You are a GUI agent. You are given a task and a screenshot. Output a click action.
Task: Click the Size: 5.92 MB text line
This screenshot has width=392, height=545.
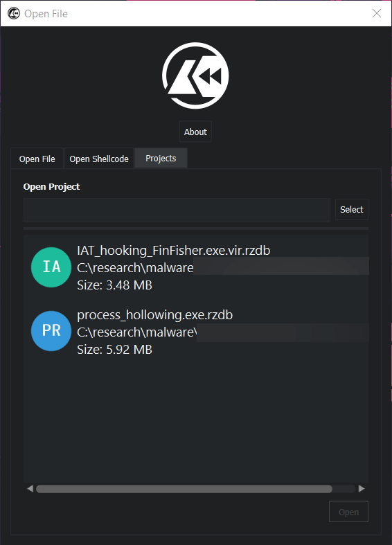pyautogui.click(x=115, y=350)
